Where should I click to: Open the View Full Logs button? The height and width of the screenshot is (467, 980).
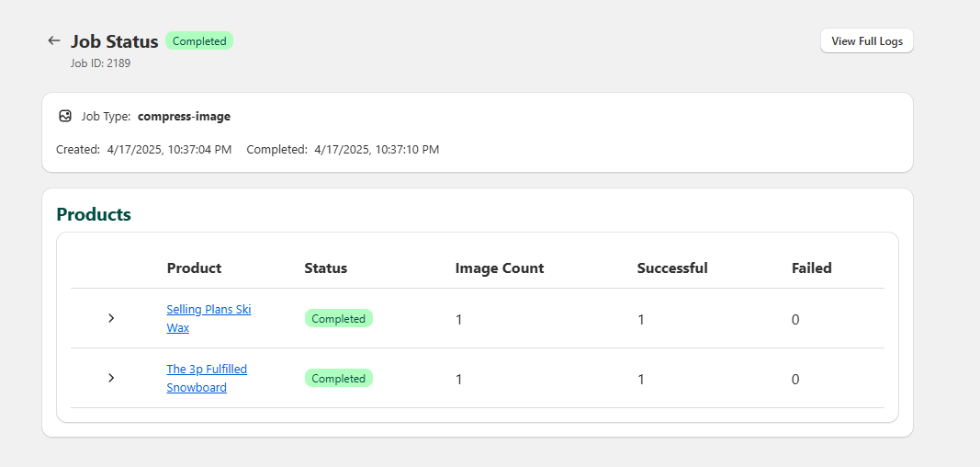pos(866,41)
